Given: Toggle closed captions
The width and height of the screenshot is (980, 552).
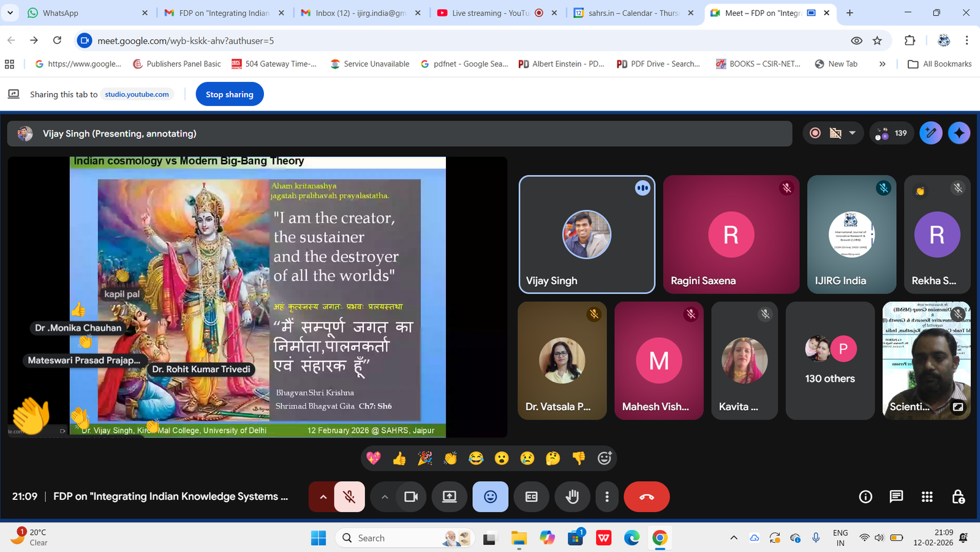Looking at the screenshot, I should [531, 497].
